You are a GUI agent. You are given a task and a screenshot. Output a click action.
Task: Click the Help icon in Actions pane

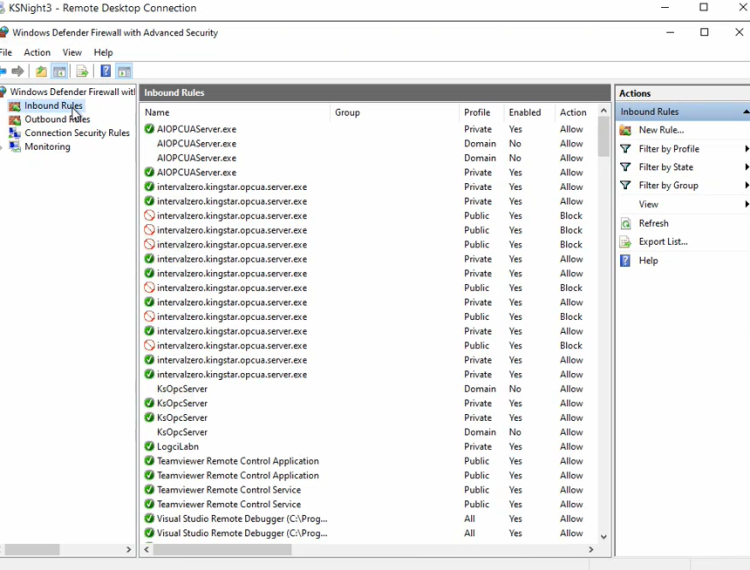coord(625,261)
